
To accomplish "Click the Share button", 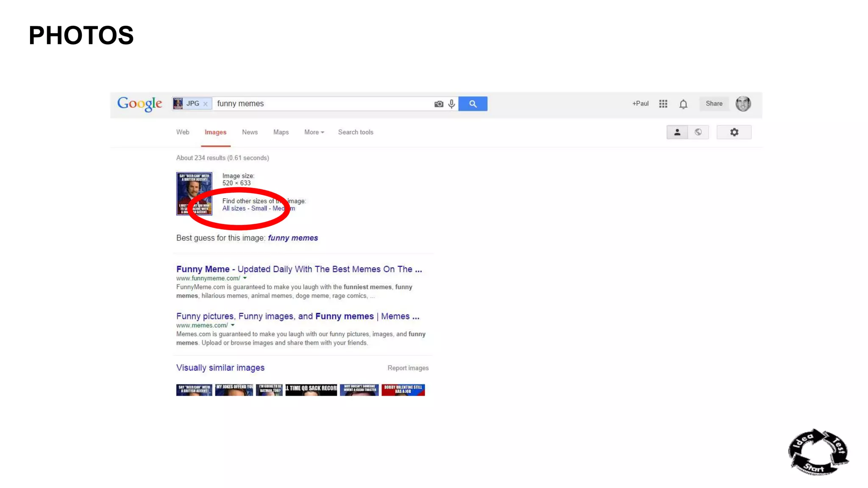I will (714, 104).
